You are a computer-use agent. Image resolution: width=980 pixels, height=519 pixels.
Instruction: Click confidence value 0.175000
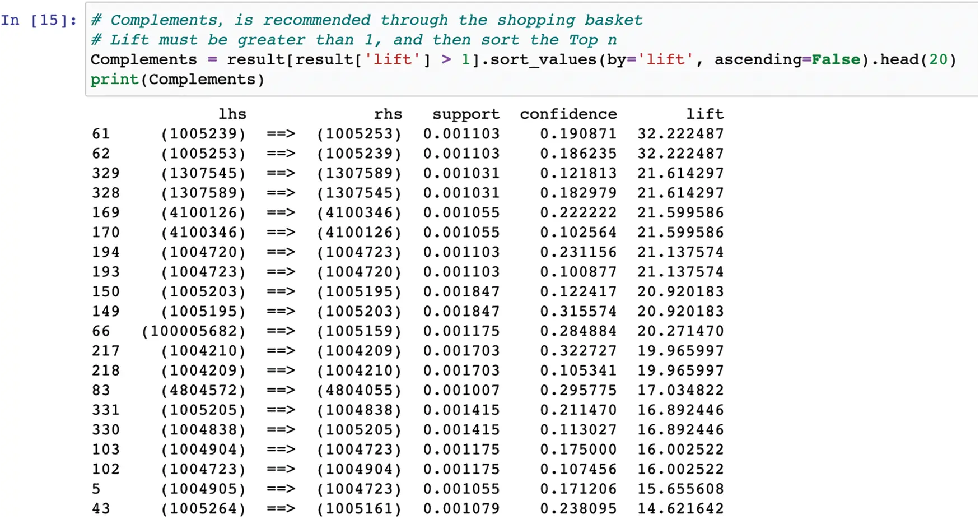578,450
